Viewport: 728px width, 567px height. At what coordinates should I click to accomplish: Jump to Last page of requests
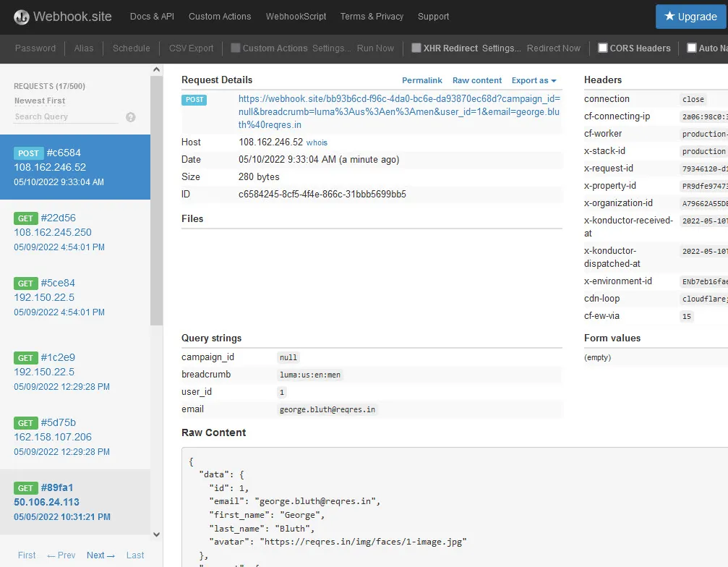pos(135,555)
